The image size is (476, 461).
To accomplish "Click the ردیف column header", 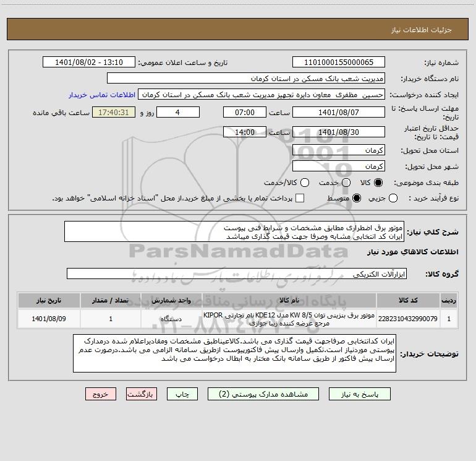I will (x=449, y=300).
